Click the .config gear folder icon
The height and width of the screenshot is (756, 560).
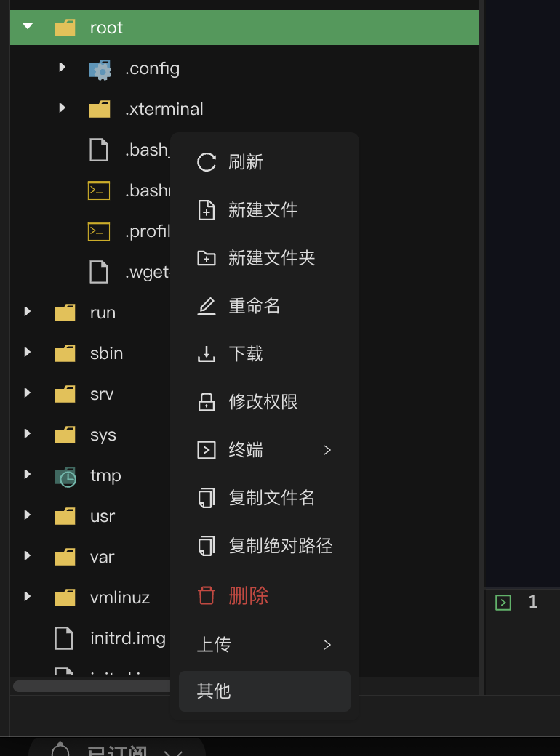click(x=100, y=70)
